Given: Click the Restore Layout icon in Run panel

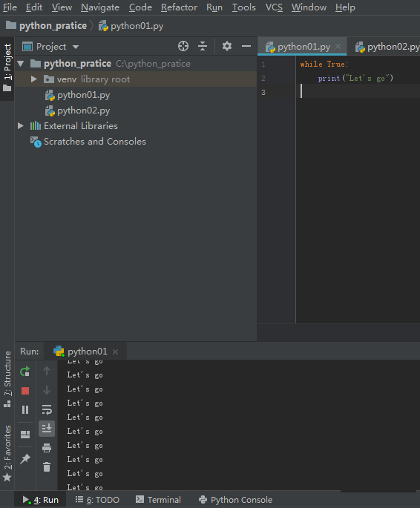Looking at the screenshot, I should [25, 434].
